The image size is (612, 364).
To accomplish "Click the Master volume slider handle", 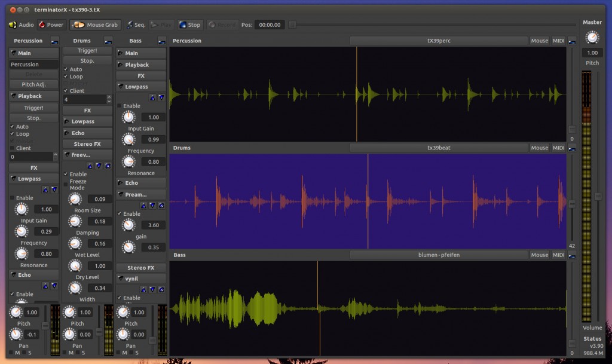I will (x=598, y=196).
